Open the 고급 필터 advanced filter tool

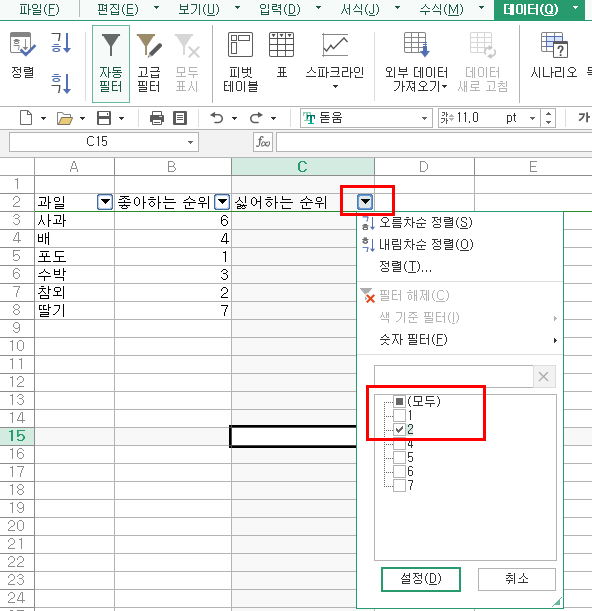[149, 64]
